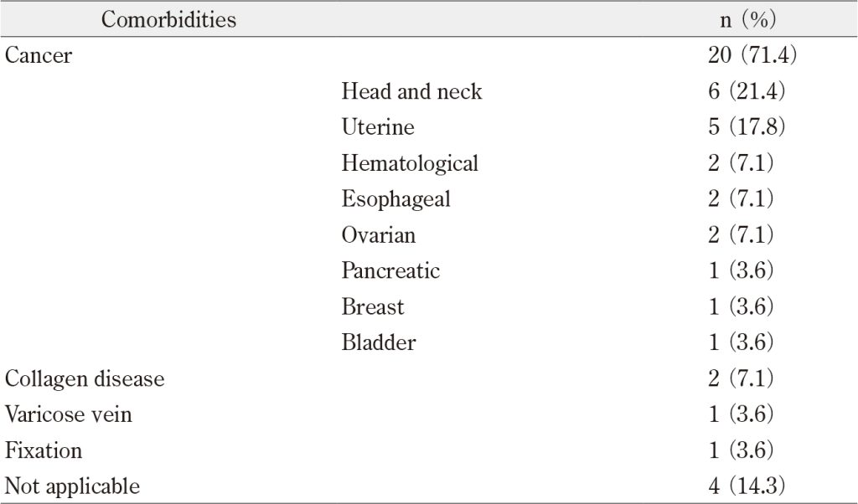Click the Head and neck entry

[411, 91]
